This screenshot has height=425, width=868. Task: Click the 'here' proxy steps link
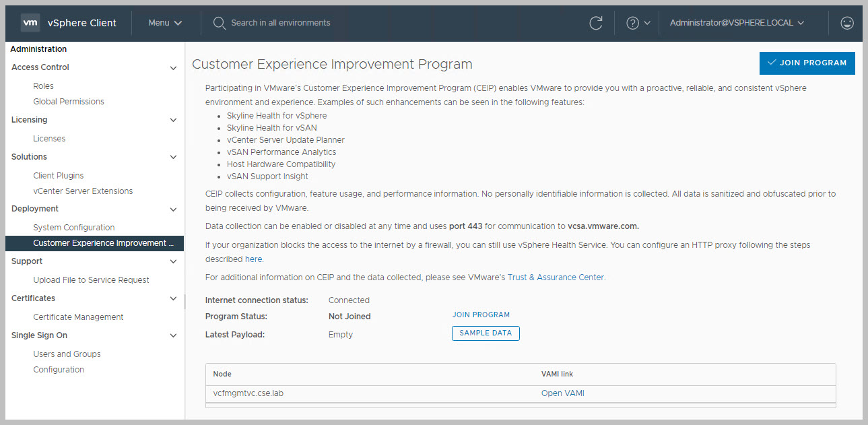pos(253,259)
